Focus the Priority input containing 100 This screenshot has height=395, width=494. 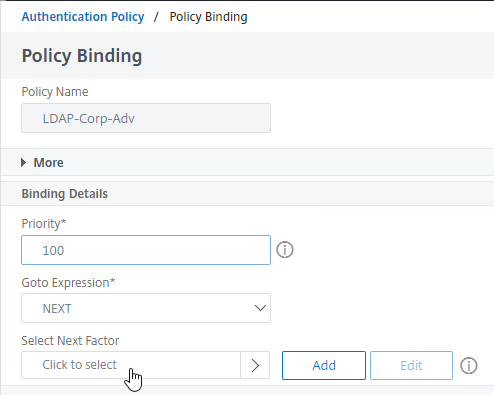pyautogui.click(x=146, y=250)
